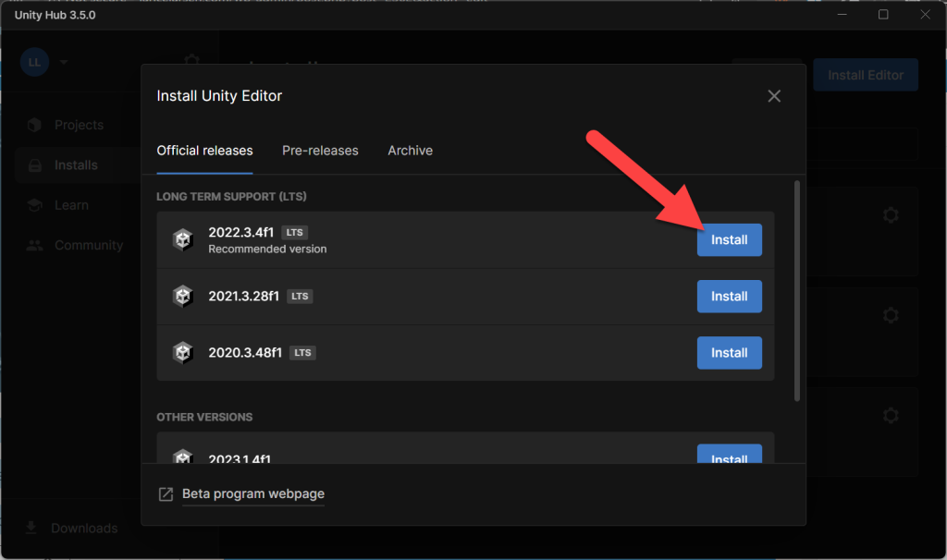
Task: Click the Community people icon
Action: pos(34,246)
